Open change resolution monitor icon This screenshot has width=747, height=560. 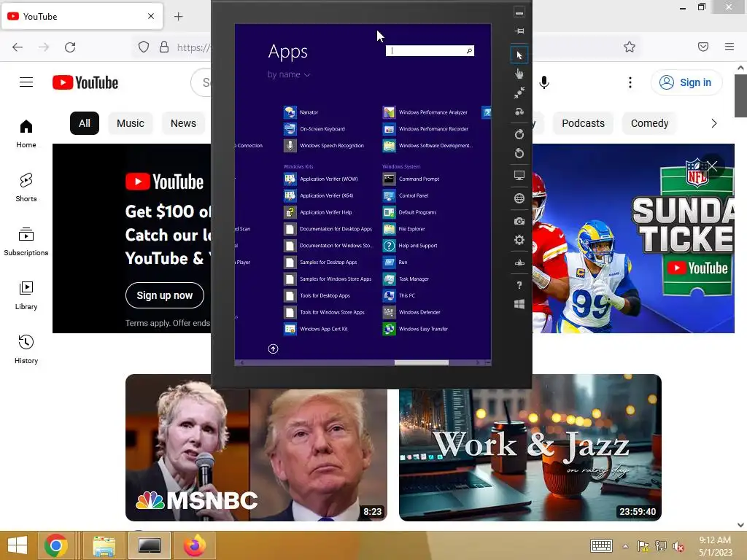click(519, 175)
